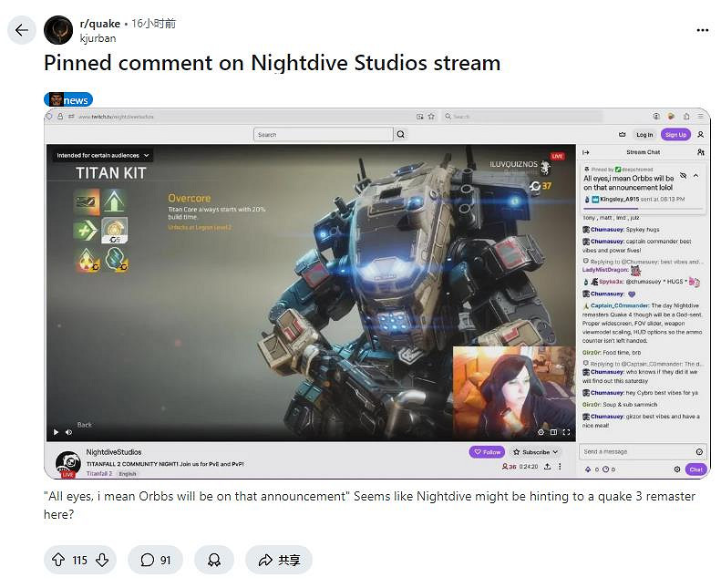This screenshot has width=721, height=588.
Task: Click the Log In button
Action: [x=644, y=134]
